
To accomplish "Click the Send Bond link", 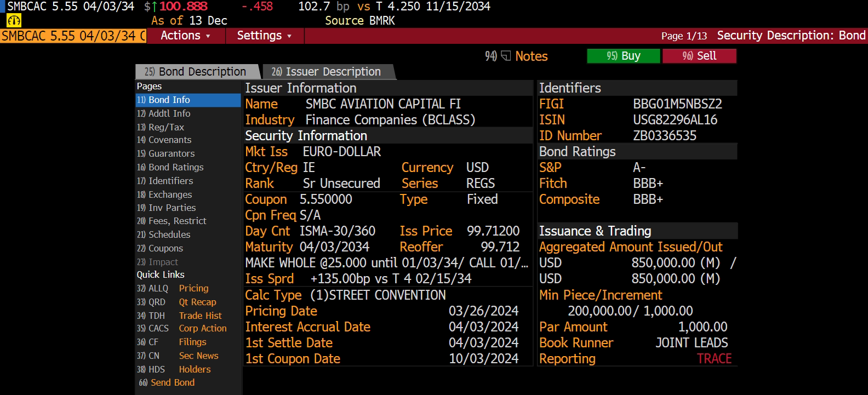I will pos(167,382).
